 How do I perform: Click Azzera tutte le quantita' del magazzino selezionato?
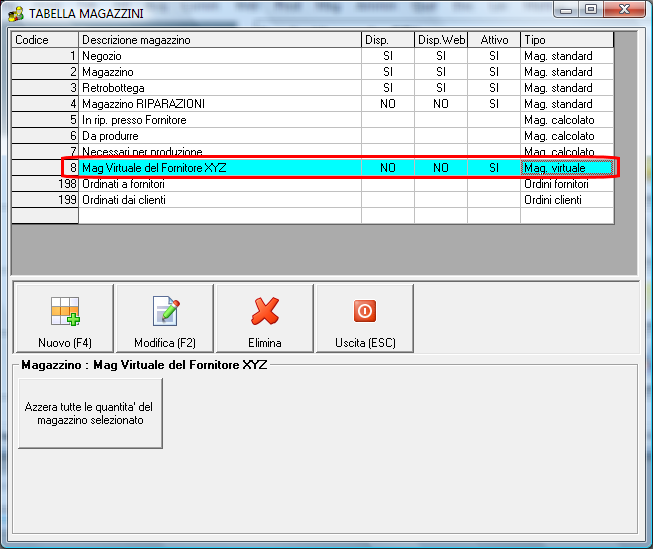pos(90,413)
